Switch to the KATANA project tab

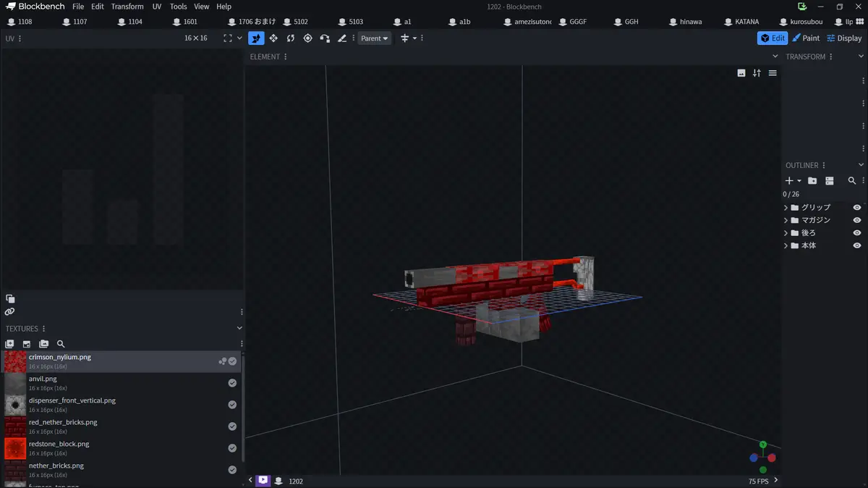point(746,22)
